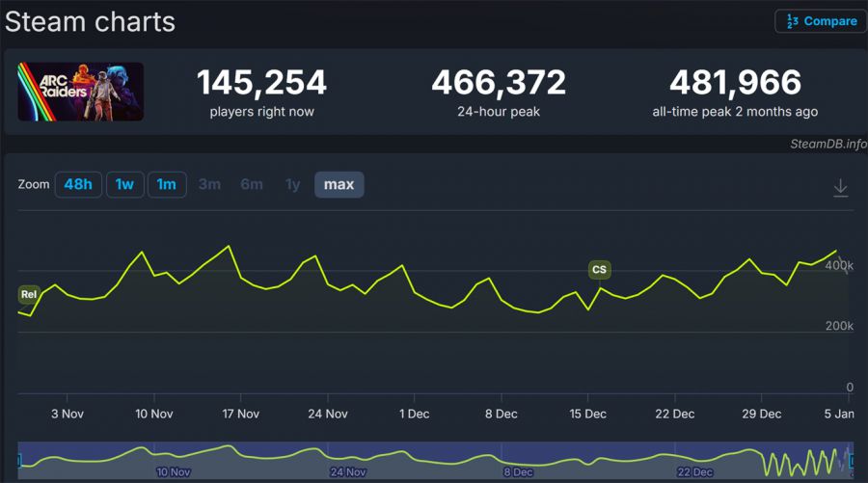Set chart zoom to 1m
Viewport: 868px width, 483px height.
(x=167, y=184)
